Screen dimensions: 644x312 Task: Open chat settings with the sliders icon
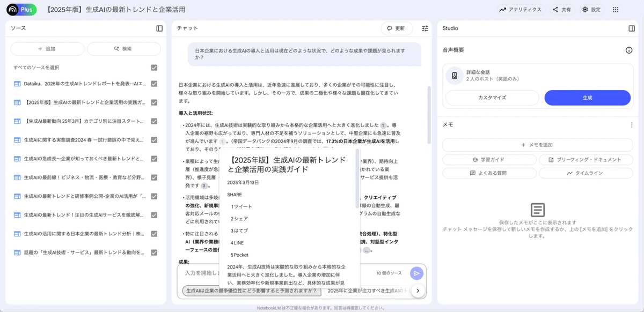click(x=425, y=28)
